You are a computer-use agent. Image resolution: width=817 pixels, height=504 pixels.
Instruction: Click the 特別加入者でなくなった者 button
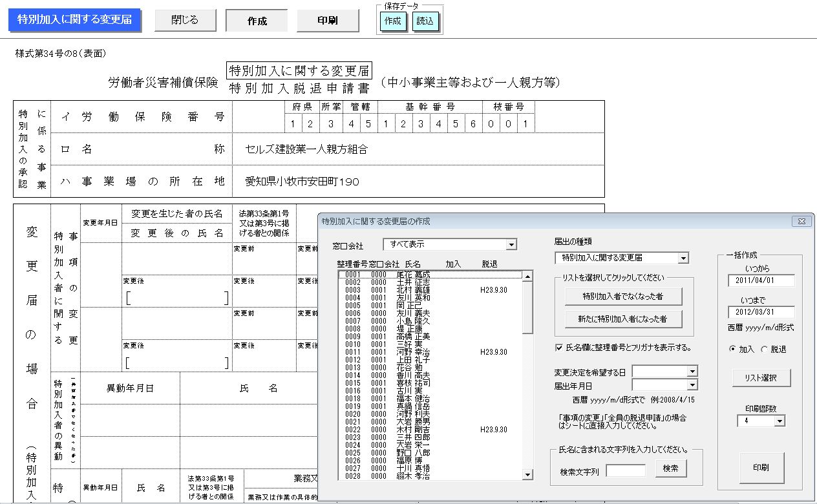click(623, 297)
